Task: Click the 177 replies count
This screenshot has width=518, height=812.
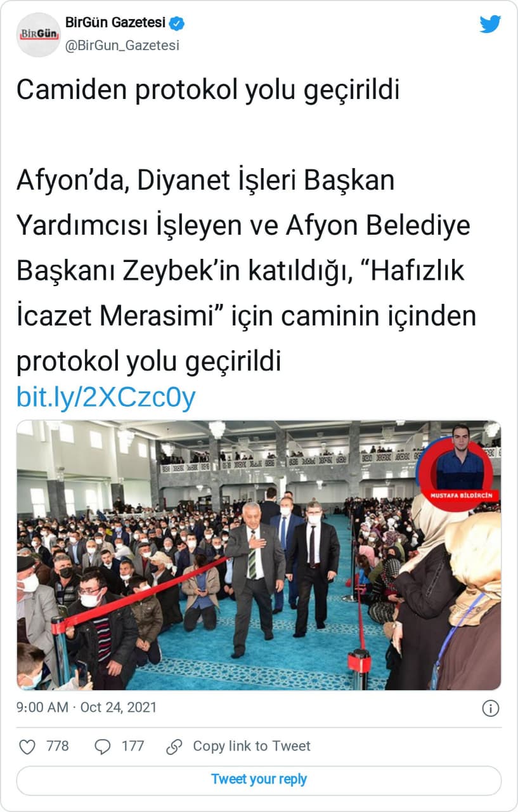Action: [x=133, y=746]
